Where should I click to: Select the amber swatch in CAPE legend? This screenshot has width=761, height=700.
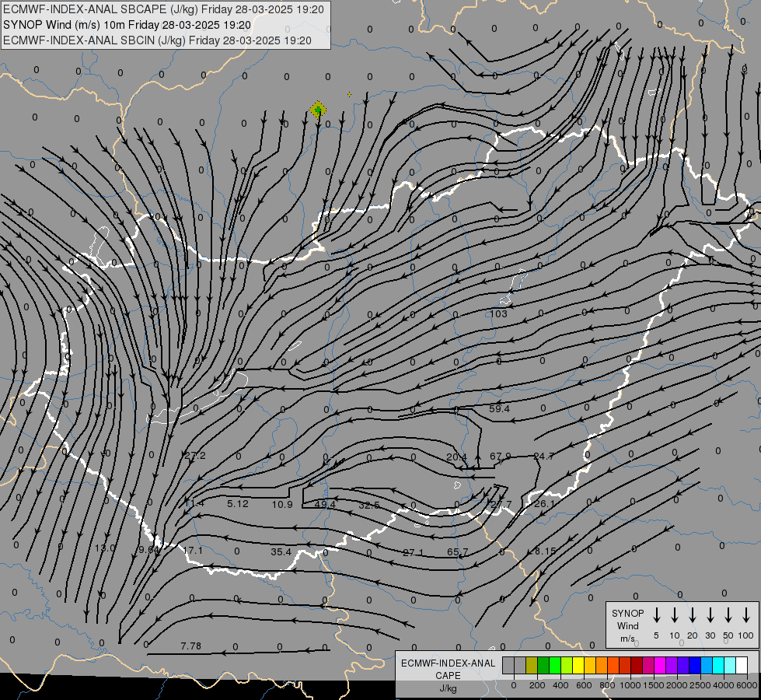click(x=590, y=665)
